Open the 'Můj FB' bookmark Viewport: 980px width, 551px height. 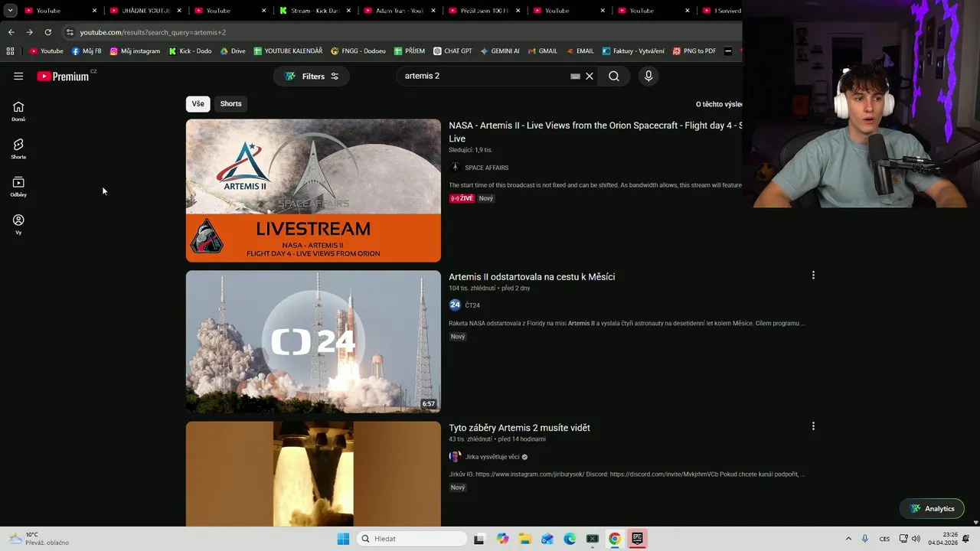(86, 51)
